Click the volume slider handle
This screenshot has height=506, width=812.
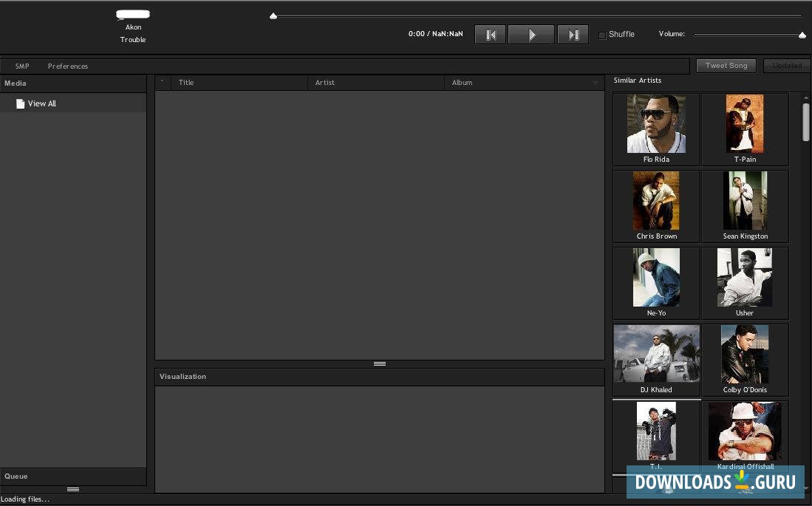pos(802,35)
